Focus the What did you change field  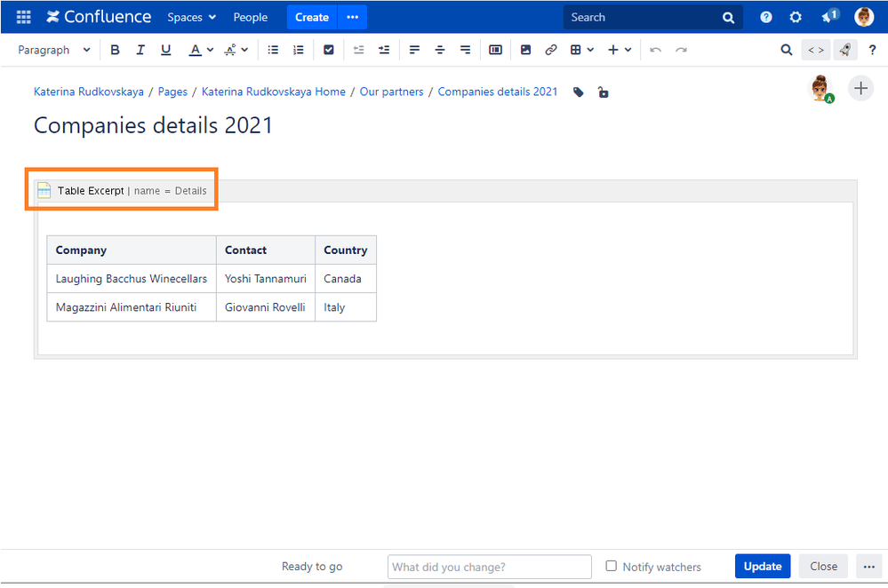[489, 567]
